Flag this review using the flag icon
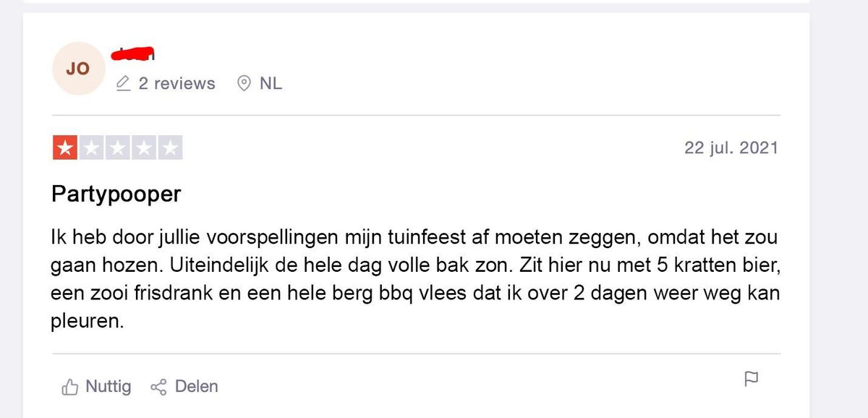Viewport: 868px width, 418px height. [x=751, y=379]
